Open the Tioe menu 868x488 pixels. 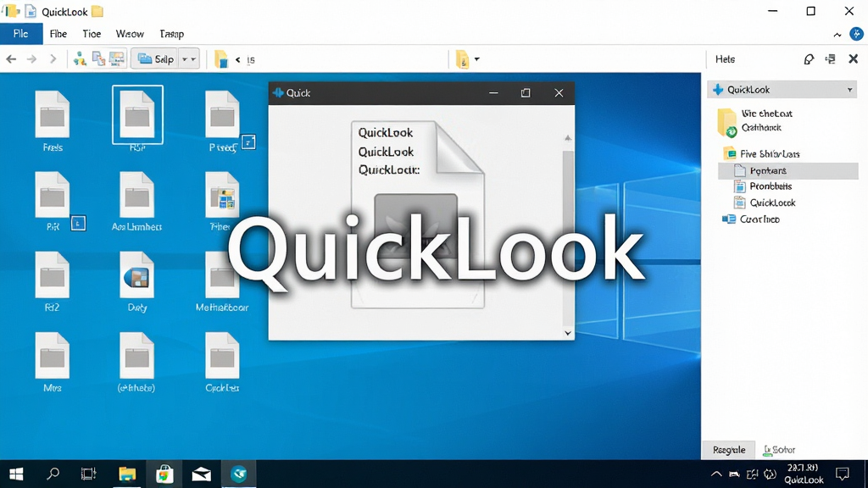(x=92, y=34)
